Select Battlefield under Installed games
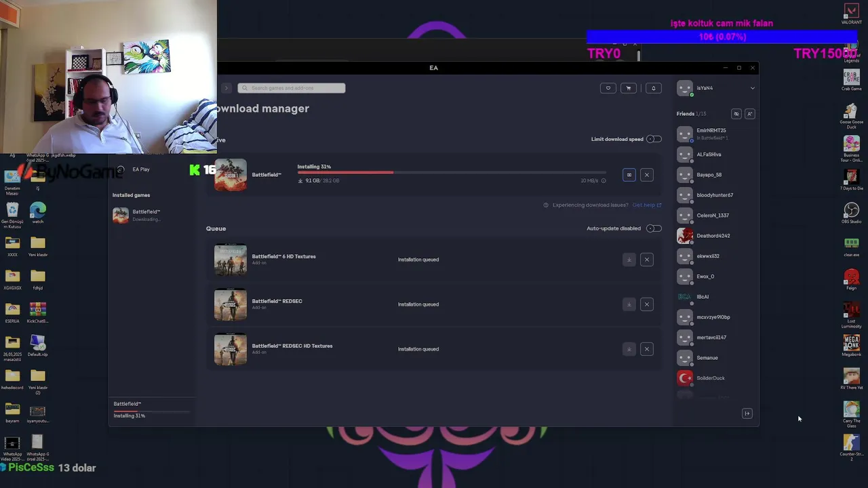 pos(146,216)
